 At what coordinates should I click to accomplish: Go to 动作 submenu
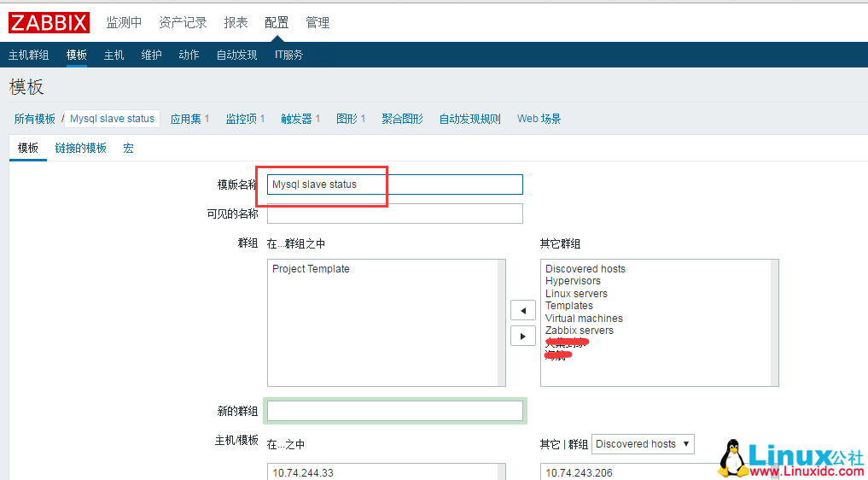[x=189, y=55]
